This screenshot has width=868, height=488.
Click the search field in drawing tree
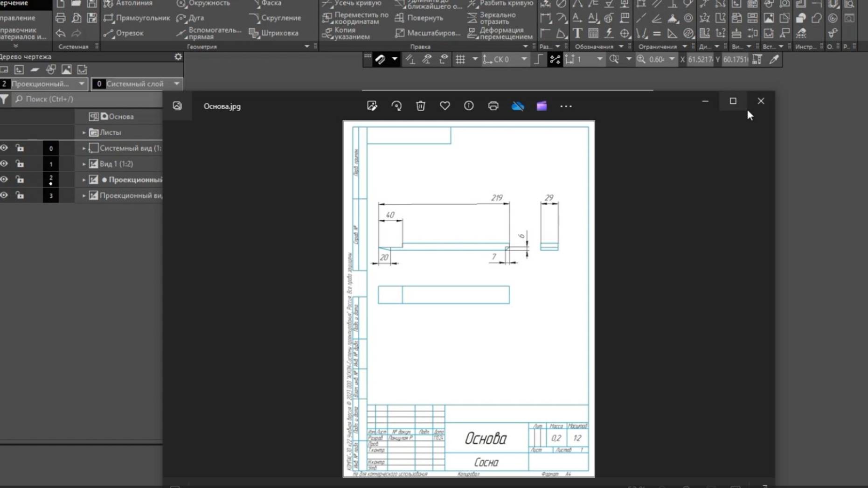pos(87,99)
